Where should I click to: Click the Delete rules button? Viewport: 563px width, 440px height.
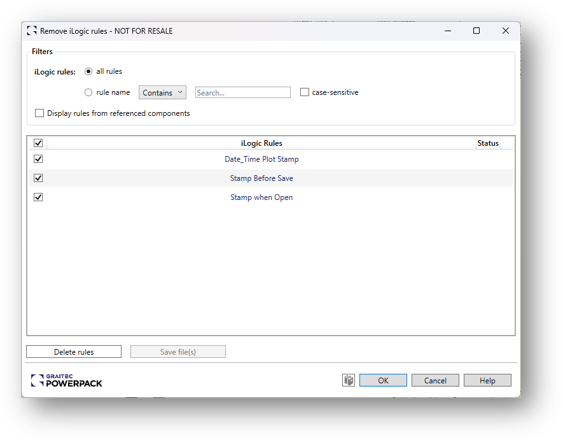[74, 352]
